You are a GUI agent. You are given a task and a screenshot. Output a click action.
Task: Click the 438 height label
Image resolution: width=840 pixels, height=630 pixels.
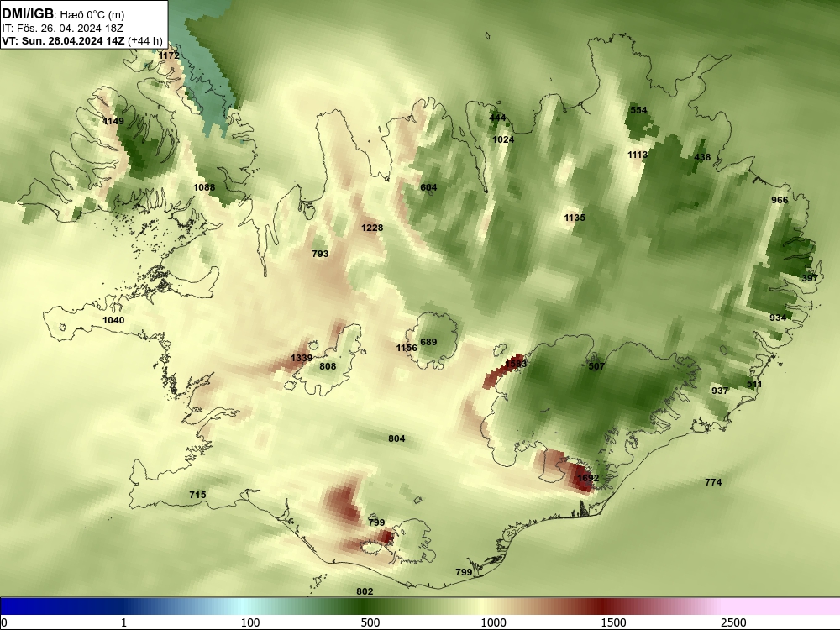[x=702, y=157]
